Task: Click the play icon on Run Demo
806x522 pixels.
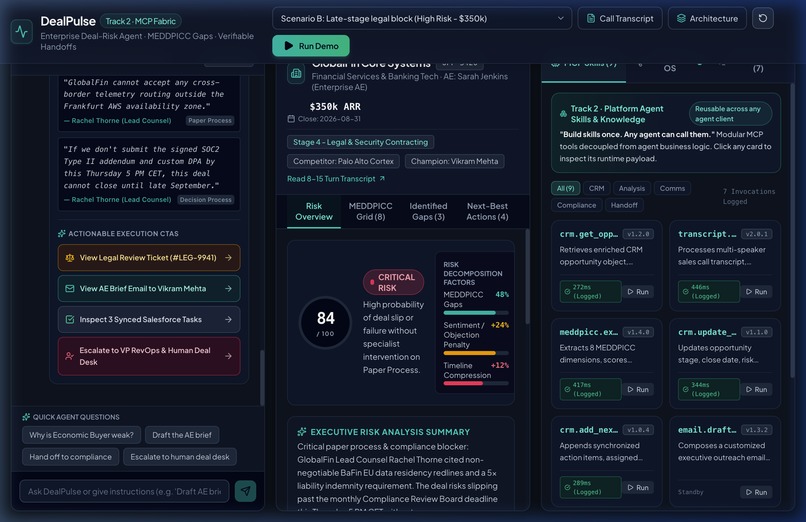Action: pos(288,46)
